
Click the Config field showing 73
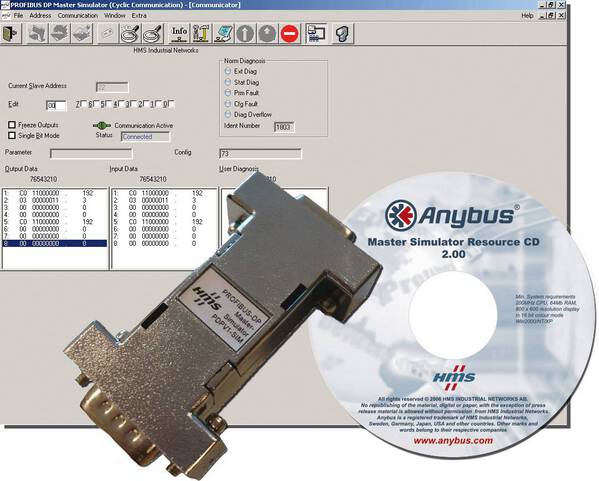[x=261, y=154]
